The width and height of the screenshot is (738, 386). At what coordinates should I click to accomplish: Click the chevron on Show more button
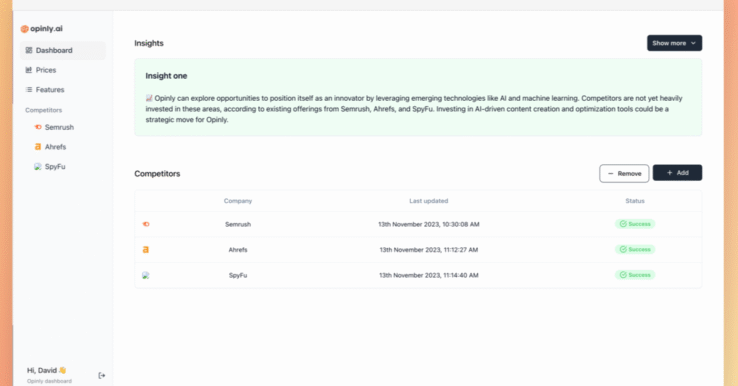(693, 43)
